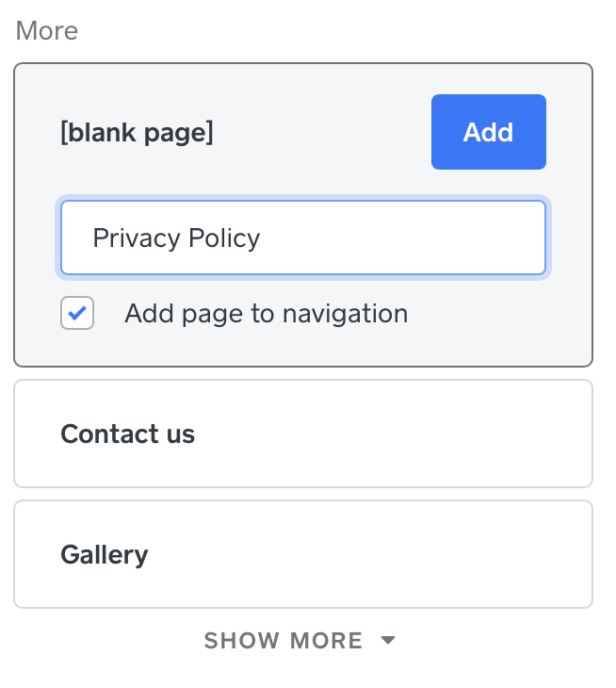Click the blue checkmark icon
The image size is (616, 688).
click(77, 314)
